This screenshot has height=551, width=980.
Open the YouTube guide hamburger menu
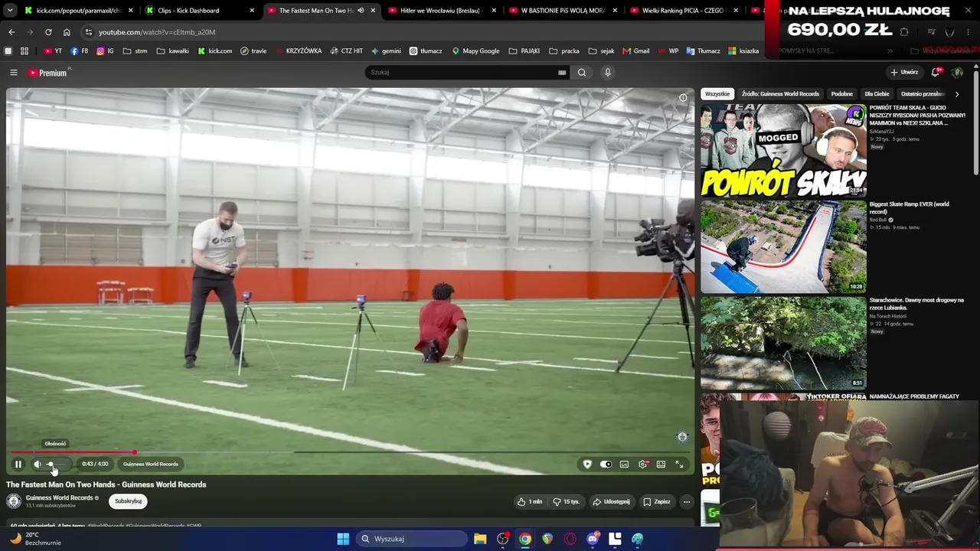(x=13, y=73)
